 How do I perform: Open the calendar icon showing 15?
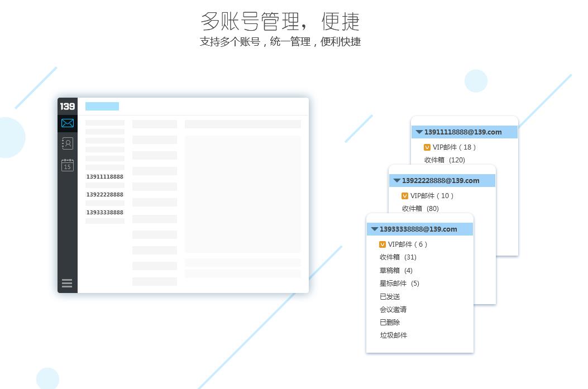pos(68,165)
